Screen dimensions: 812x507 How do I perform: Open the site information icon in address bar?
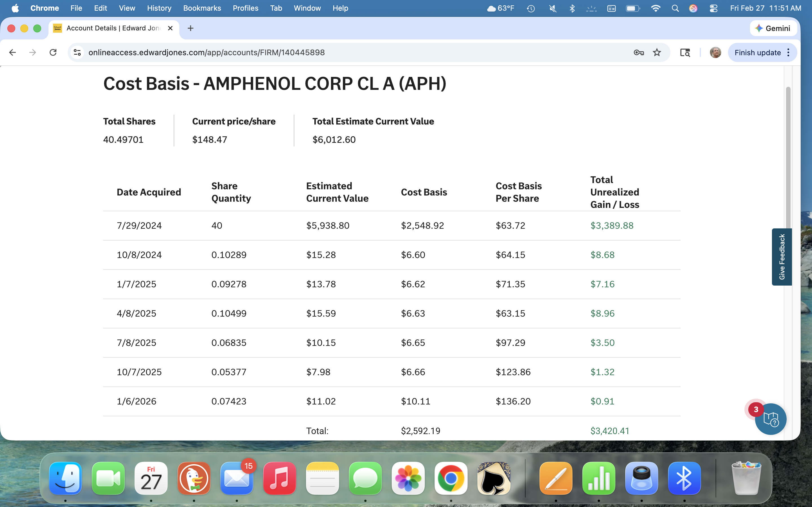click(78, 52)
